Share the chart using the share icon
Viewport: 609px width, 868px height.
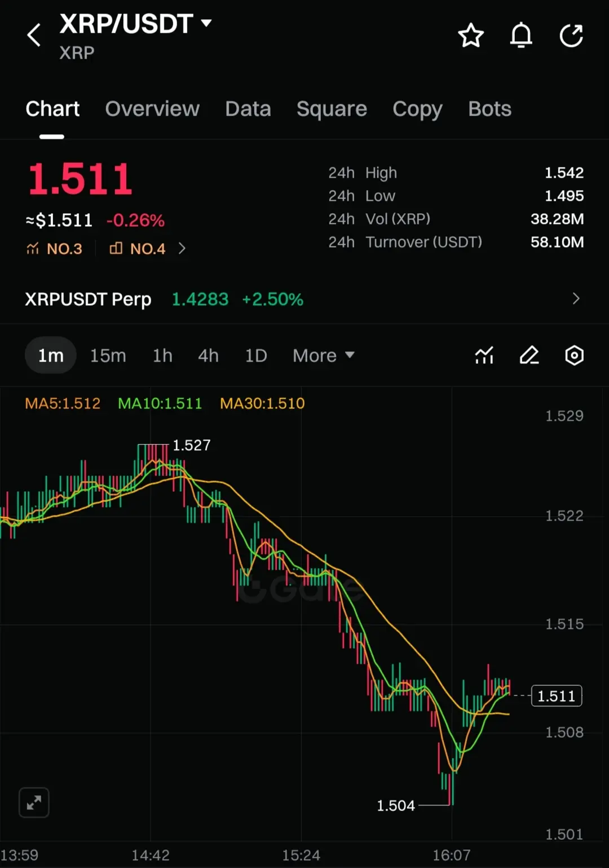click(571, 36)
